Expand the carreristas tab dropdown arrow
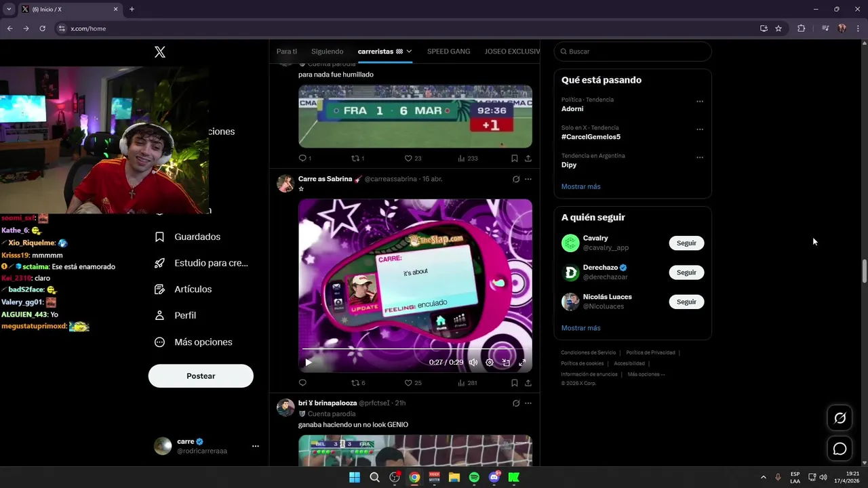The image size is (868, 488). [x=410, y=52]
